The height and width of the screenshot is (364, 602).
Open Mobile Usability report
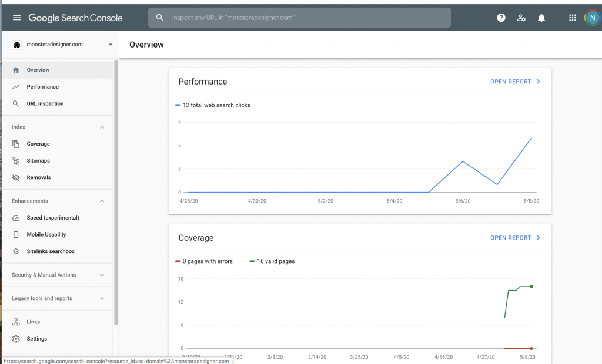point(58,235)
